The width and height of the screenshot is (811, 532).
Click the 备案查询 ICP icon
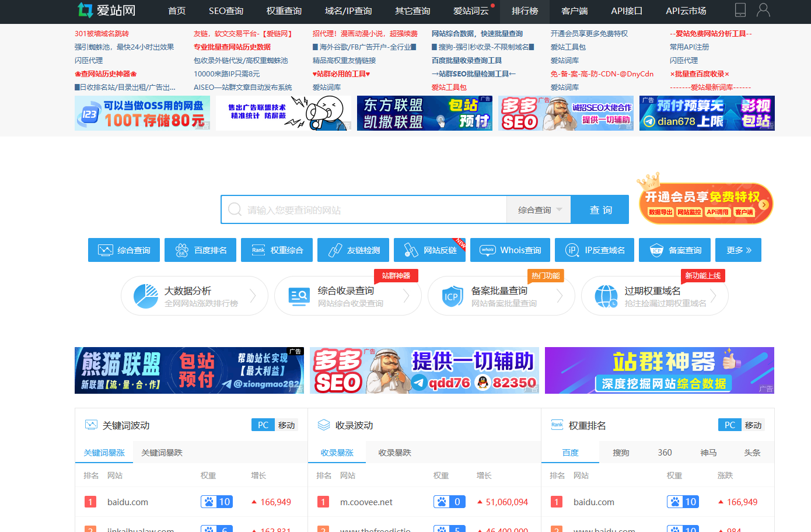[656, 250]
